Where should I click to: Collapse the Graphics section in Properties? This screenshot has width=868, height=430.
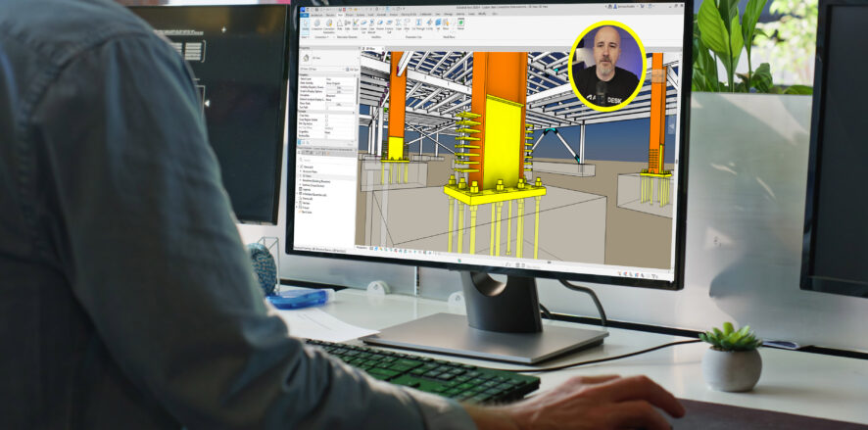pos(355,75)
